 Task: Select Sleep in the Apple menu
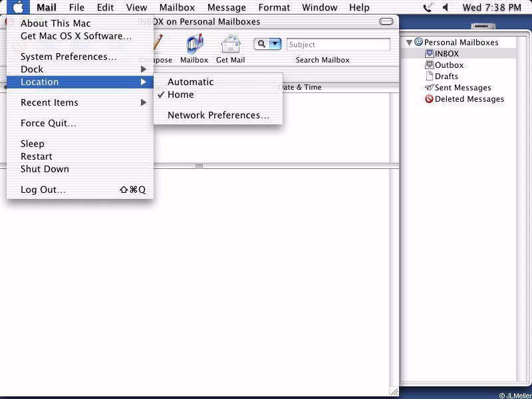tap(80, 144)
